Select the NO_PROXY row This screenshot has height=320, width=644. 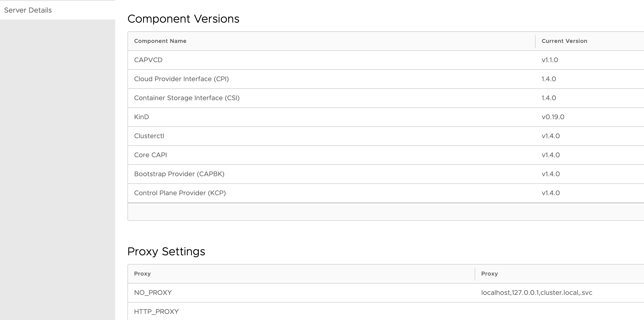[153, 293]
